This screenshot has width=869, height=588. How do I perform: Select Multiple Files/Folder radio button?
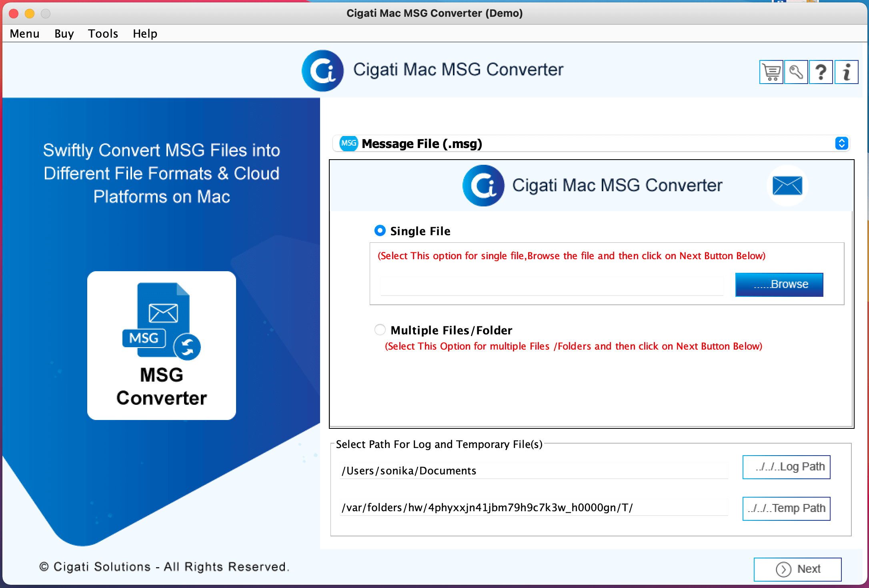pyautogui.click(x=380, y=330)
